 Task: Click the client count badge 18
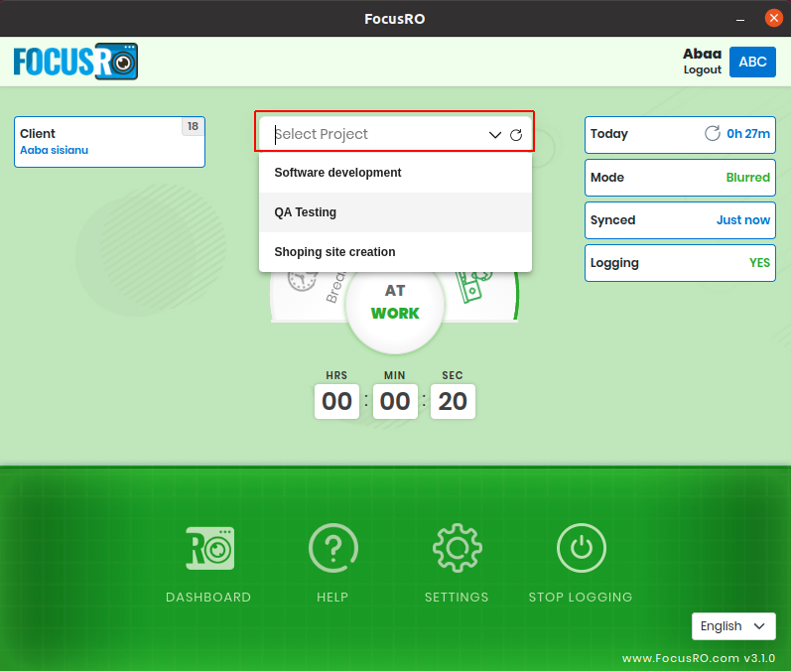pos(193,126)
